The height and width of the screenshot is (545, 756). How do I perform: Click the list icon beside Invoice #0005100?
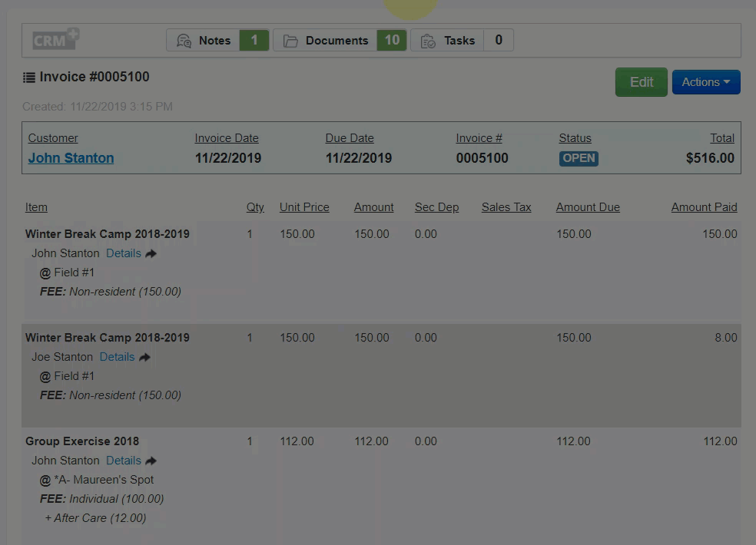coord(29,78)
